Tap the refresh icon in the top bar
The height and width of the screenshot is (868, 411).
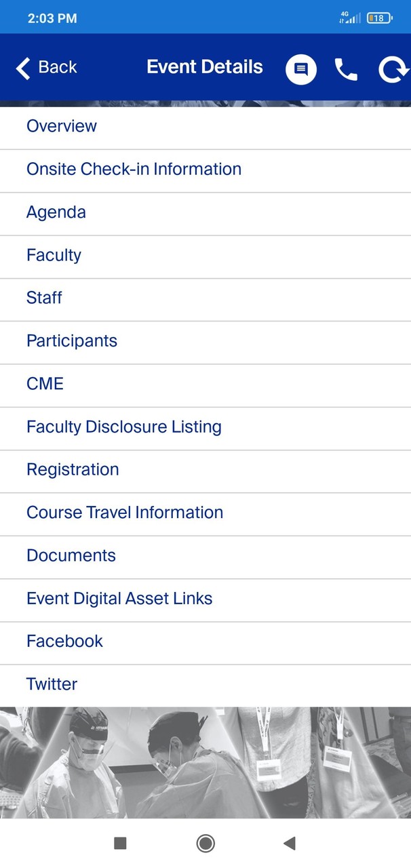[393, 69]
